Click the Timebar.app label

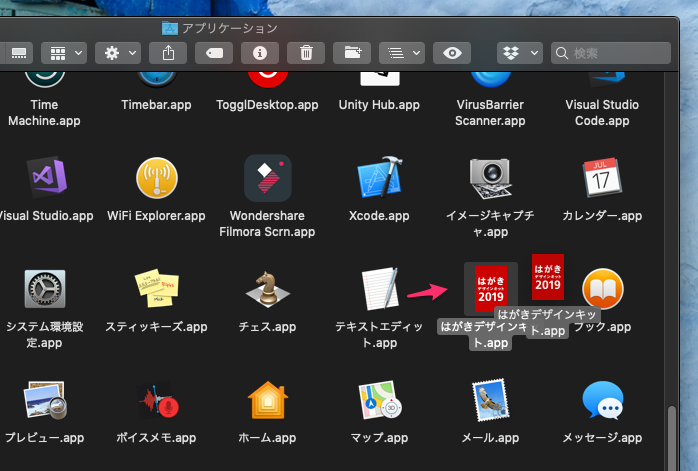pyautogui.click(x=156, y=105)
